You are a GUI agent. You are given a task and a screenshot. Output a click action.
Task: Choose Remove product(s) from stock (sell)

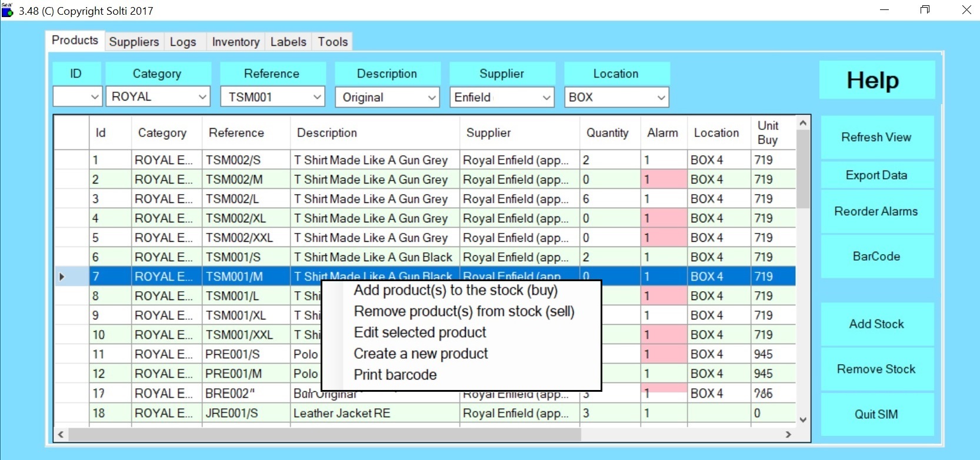click(x=464, y=311)
